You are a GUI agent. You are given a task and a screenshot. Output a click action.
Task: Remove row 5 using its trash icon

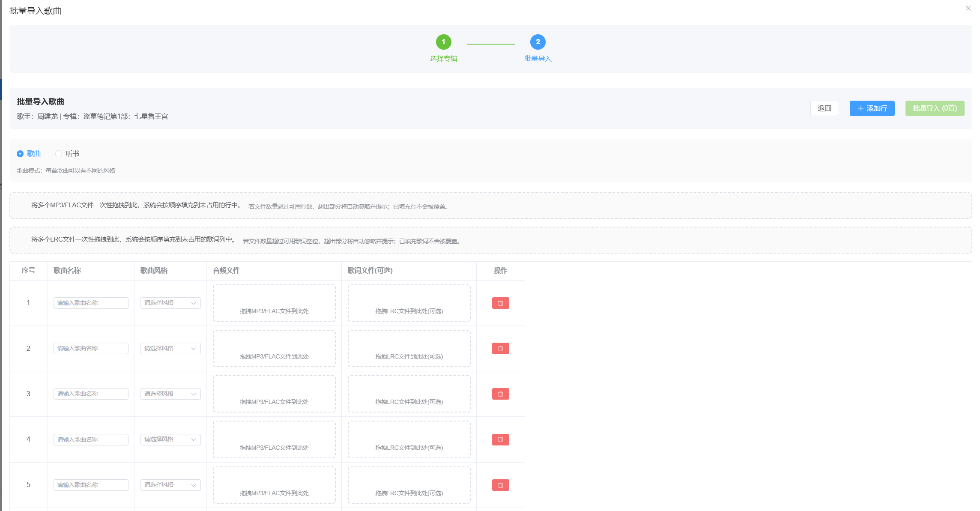[x=500, y=485]
